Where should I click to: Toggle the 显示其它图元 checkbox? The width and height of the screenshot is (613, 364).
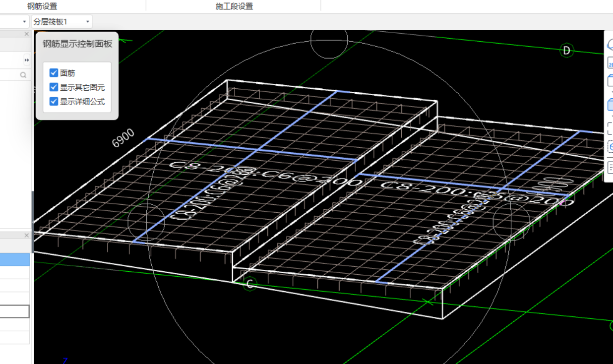pyautogui.click(x=54, y=87)
